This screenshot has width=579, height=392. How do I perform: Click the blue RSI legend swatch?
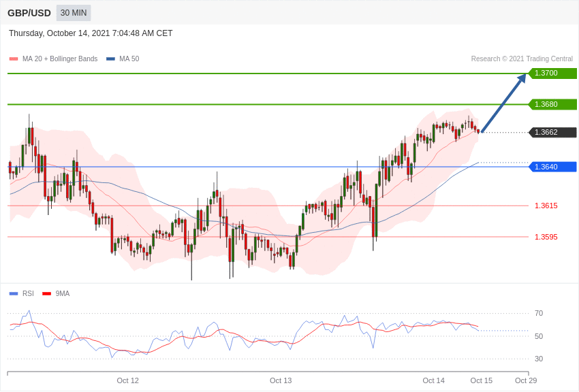[14, 294]
